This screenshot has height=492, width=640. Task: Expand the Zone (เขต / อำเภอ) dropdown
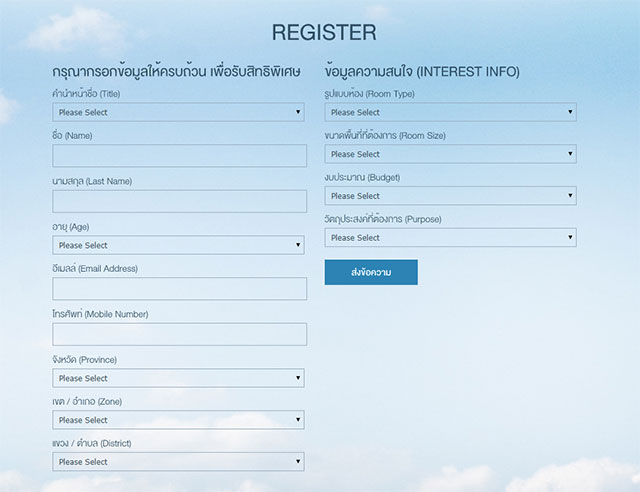click(178, 420)
